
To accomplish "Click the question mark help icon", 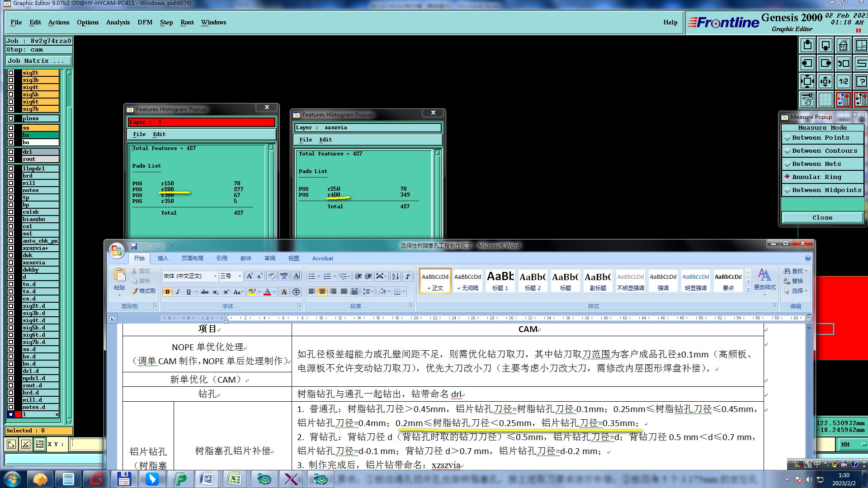I will pyautogui.click(x=861, y=82).
